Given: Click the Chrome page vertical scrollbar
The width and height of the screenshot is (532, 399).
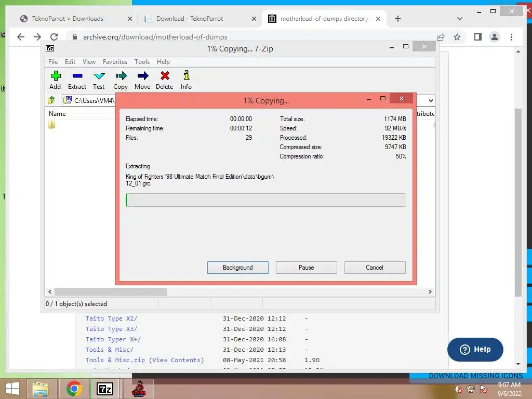Looking at the screenshot, I should [518, 203].
